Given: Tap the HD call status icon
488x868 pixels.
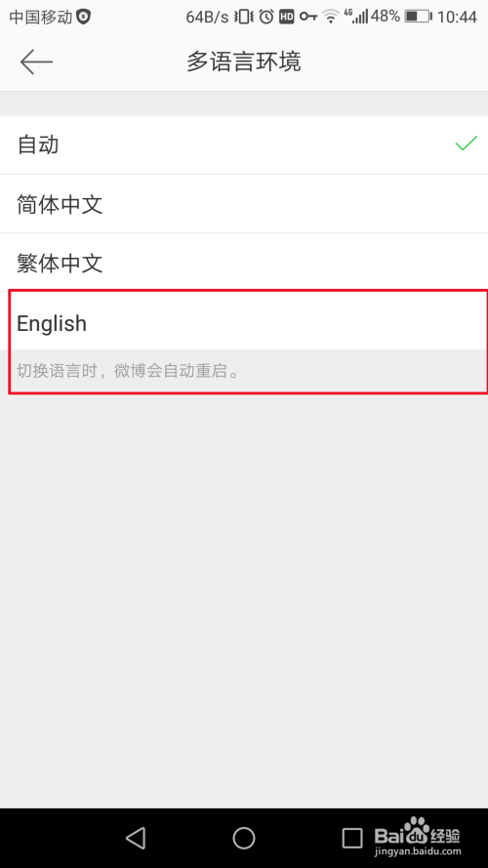Looking at the screenshot, I should click(286, 17).
